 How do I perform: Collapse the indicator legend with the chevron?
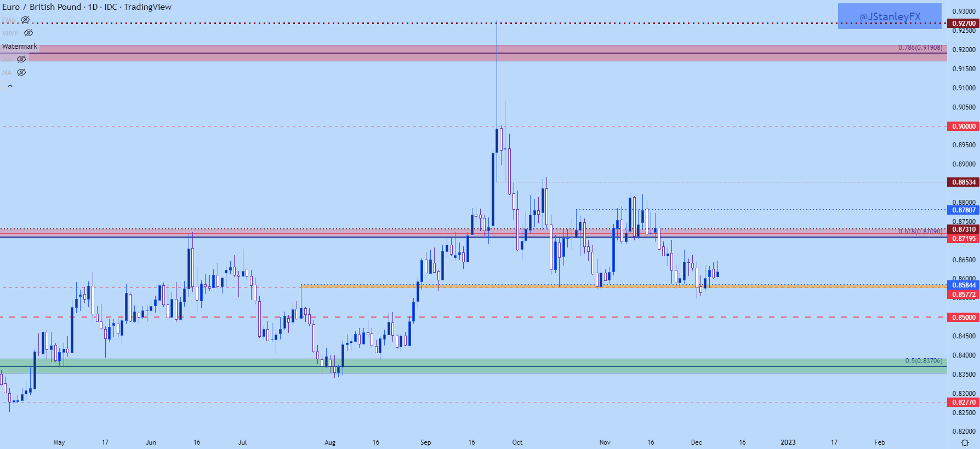pyautogui.click(x=10, y=86)
